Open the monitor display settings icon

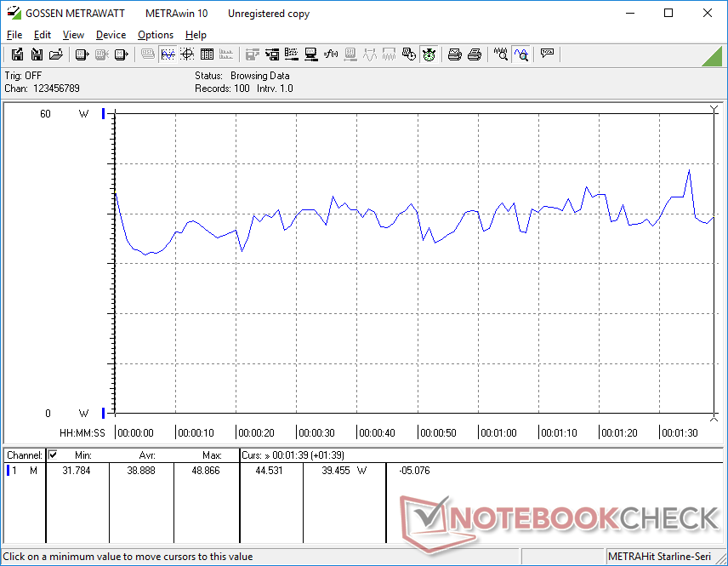(x=311, y=54)
